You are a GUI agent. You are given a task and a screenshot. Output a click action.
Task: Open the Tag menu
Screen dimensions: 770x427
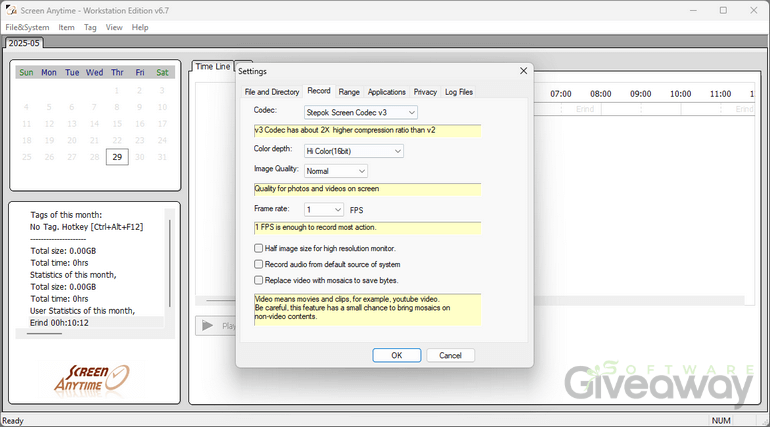tap(90, 27)
